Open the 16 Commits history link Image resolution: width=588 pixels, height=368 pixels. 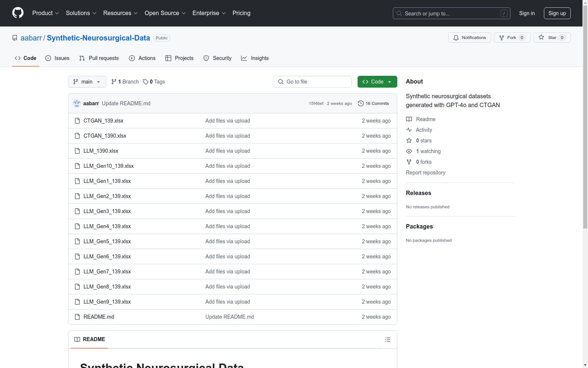[373, 103]
